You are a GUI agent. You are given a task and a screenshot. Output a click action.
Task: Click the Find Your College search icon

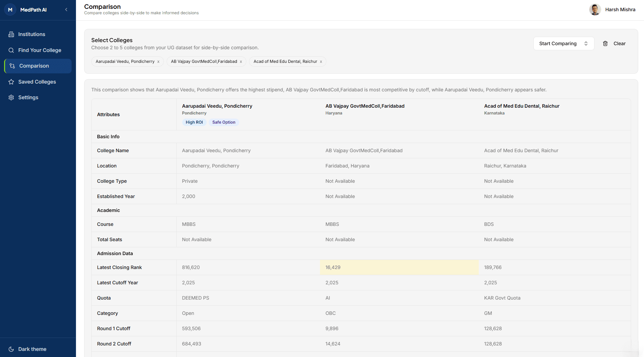pyautogui.click(x=11, y=50)
